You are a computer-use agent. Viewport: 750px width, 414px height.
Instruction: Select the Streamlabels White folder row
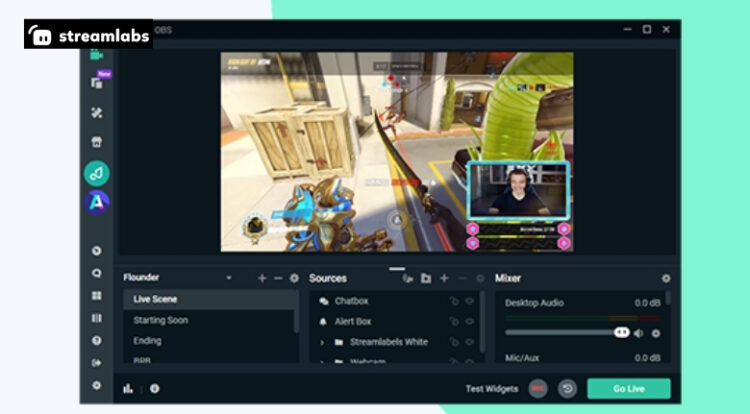pos(394,342)
